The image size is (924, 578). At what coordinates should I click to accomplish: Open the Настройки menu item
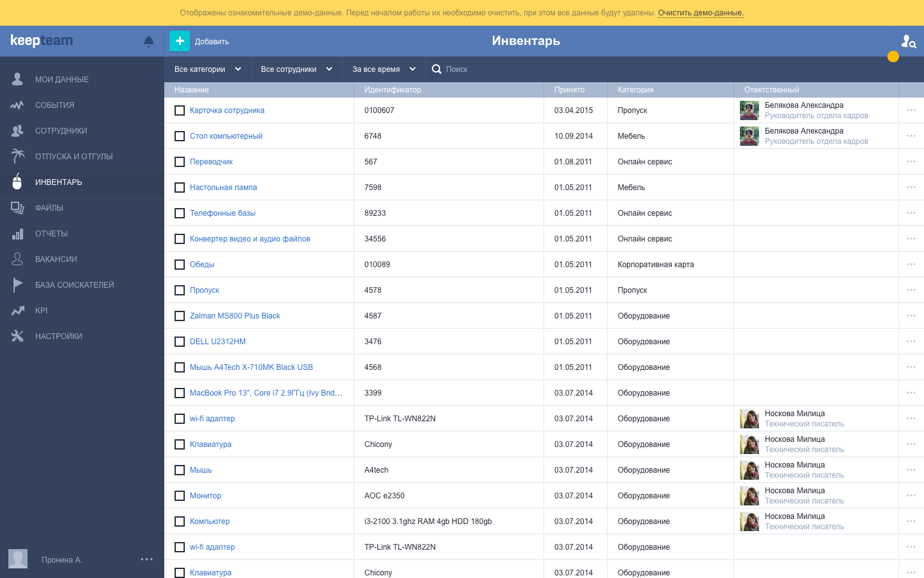click(58, 337)
